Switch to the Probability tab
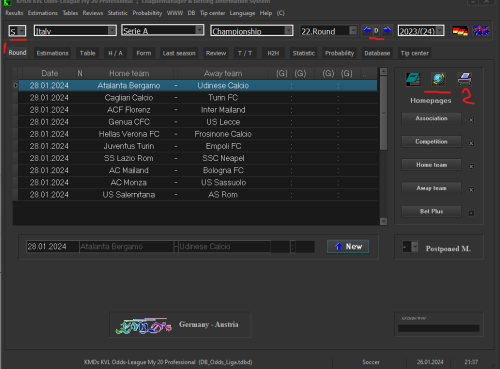Image resolution: width=500 pixels, height=369 pixels. 339,53
